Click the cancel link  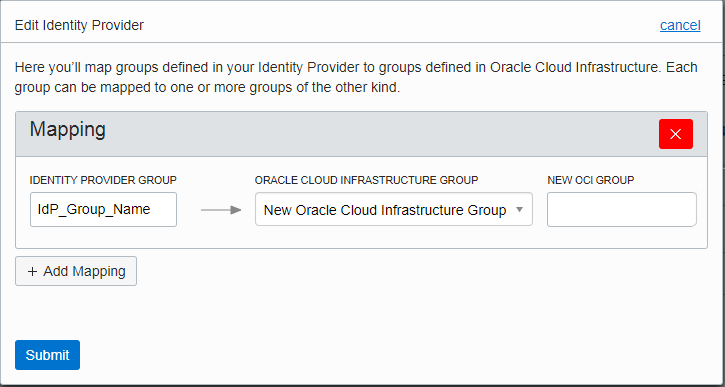click(x=680, y=25)
